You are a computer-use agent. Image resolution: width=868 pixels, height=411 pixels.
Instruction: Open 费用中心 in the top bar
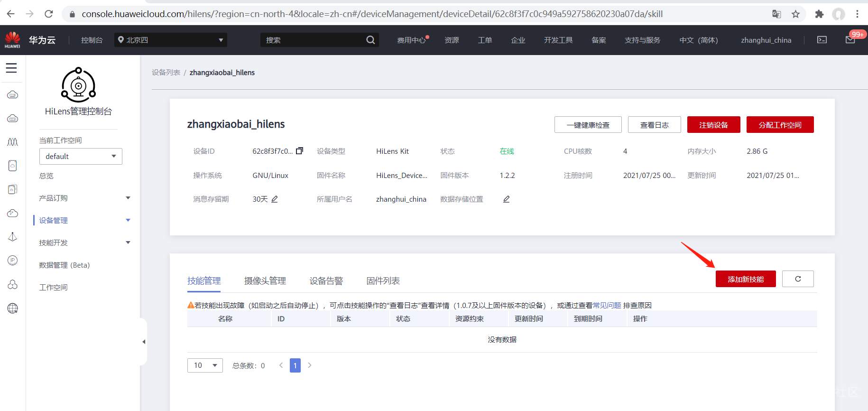click(x=412, y=40)
